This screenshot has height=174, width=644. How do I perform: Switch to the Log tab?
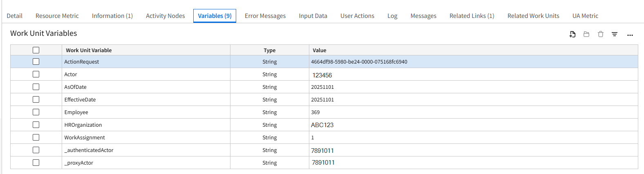pos(392,16)
